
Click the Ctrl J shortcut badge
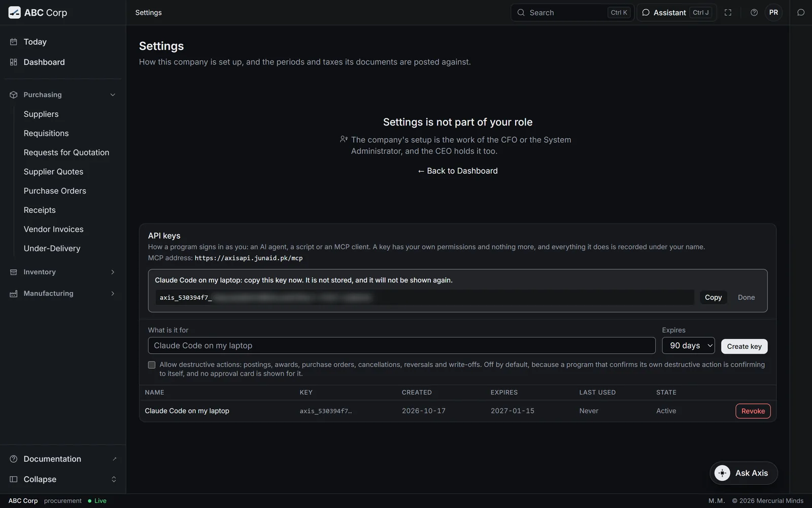pyautogui.click(x=701, y=13)
